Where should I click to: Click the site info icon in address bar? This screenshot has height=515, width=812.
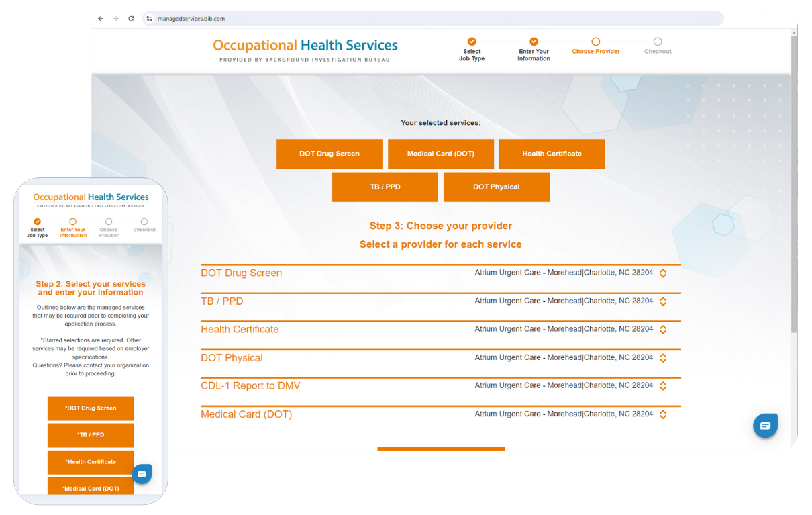click(150, 19)
